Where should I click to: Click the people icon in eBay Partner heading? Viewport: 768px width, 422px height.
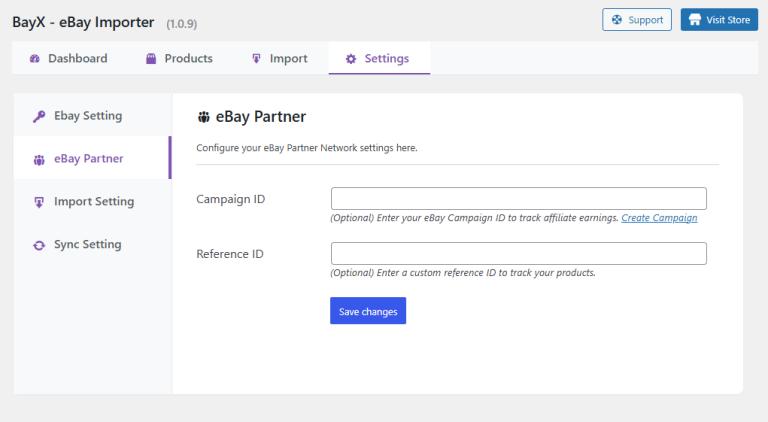[x=204, y=117]
